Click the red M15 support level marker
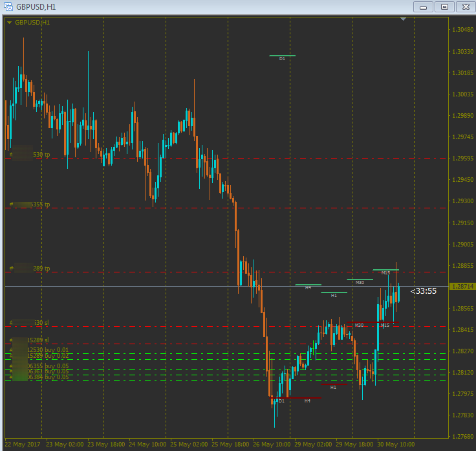 coord(386,322)
